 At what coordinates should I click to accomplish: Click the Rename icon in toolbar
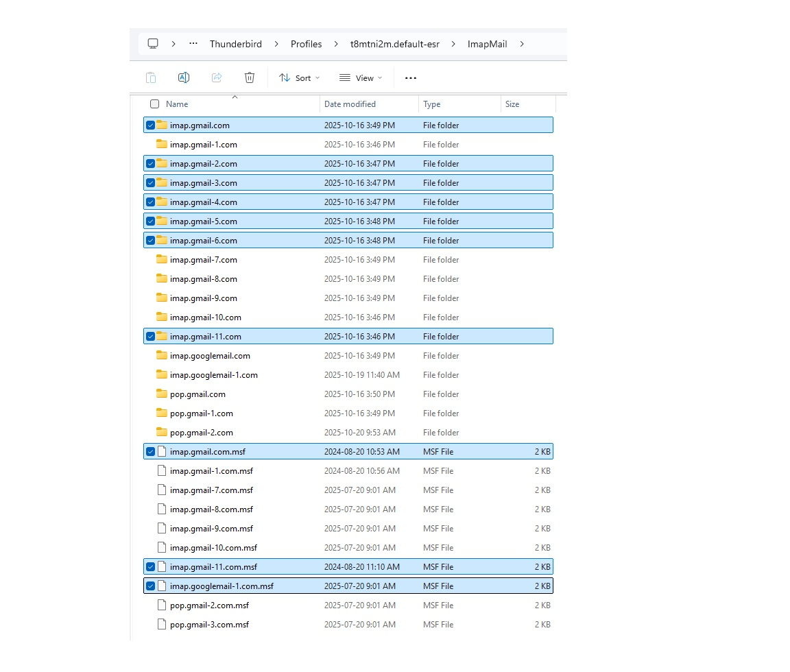(x=184, y=78)
